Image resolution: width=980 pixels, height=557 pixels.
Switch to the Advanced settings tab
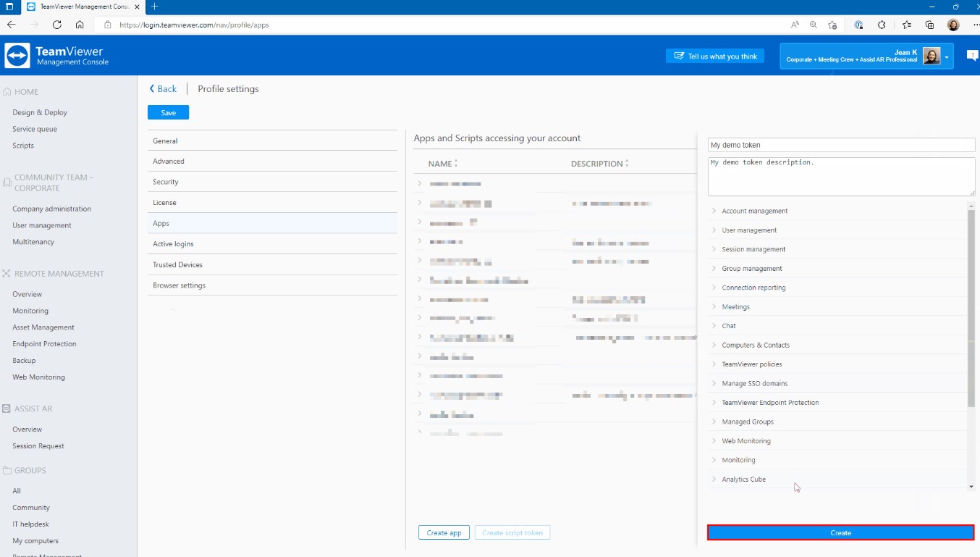click(x=272, y=161)
